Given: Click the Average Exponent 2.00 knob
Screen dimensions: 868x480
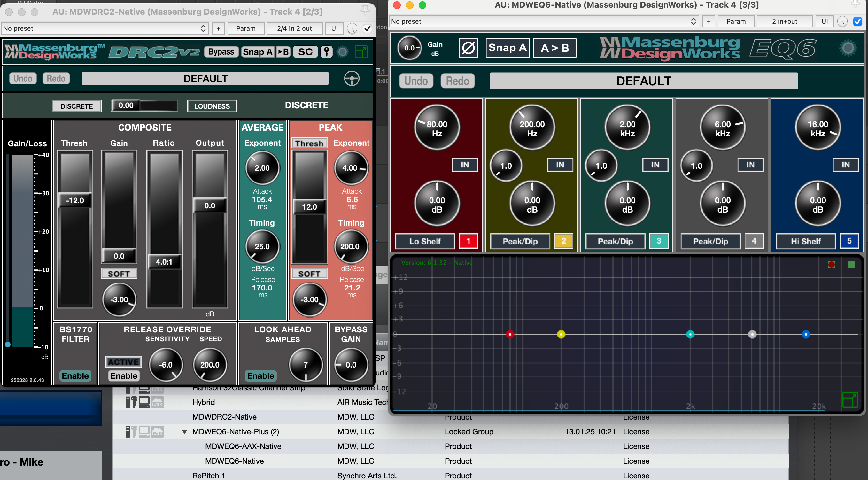Looking at the screenshot, I should point(262,168).
